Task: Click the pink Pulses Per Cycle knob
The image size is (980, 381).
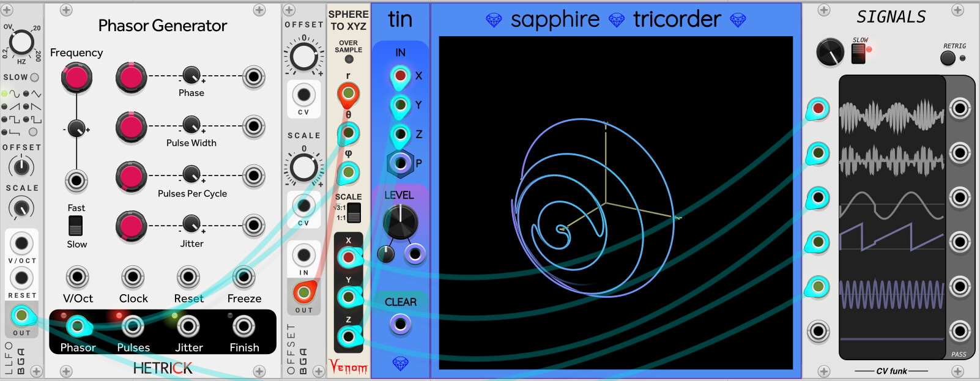Action: (x=131, y=176)
